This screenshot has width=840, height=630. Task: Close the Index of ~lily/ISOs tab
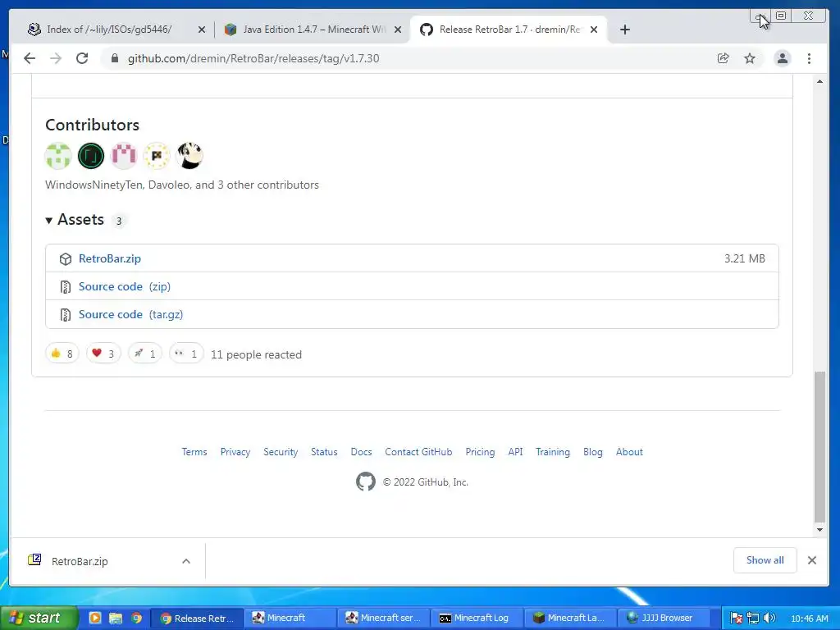(x=202, y=30)
